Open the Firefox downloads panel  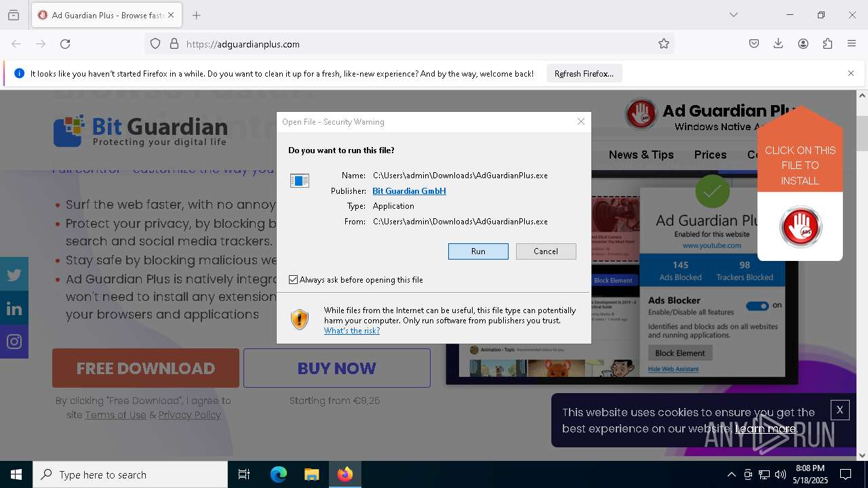(778, 44)
